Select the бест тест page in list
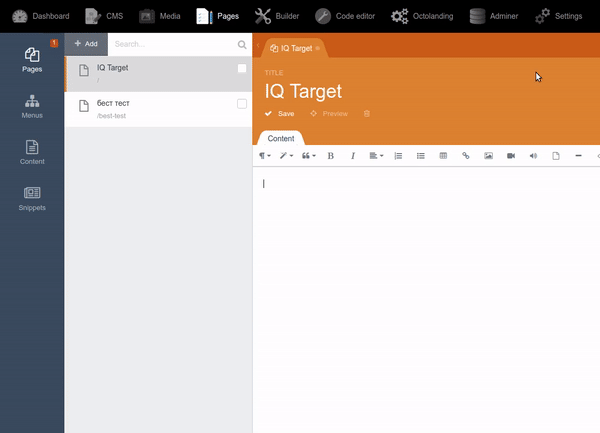 pyautogui.click(x=158, y=109)
